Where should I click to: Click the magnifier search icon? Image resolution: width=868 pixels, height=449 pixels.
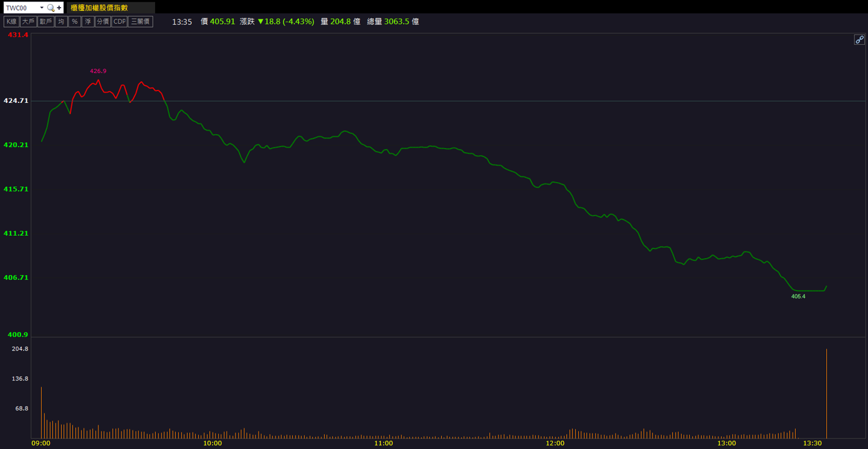point(51,8)
